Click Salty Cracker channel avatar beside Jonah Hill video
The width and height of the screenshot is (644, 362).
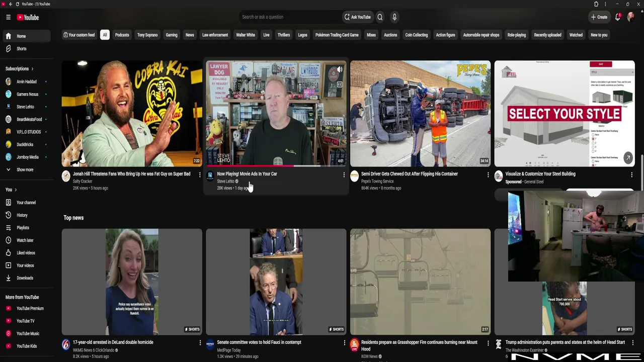[x=66, y=176]
